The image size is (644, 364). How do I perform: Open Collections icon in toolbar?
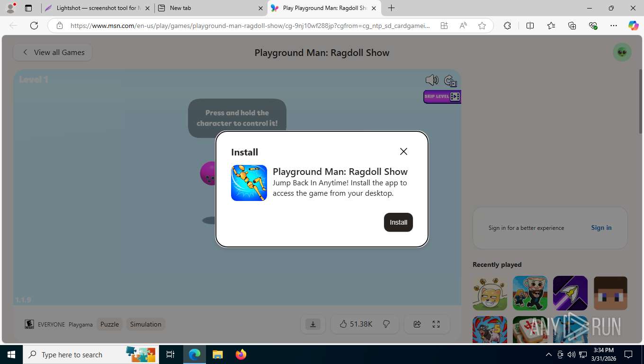(x=572, y=26)
